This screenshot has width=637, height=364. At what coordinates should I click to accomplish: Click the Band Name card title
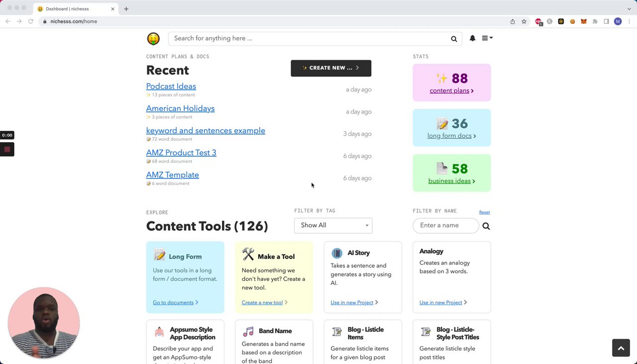pyautogui.click(x=275, y=331)
